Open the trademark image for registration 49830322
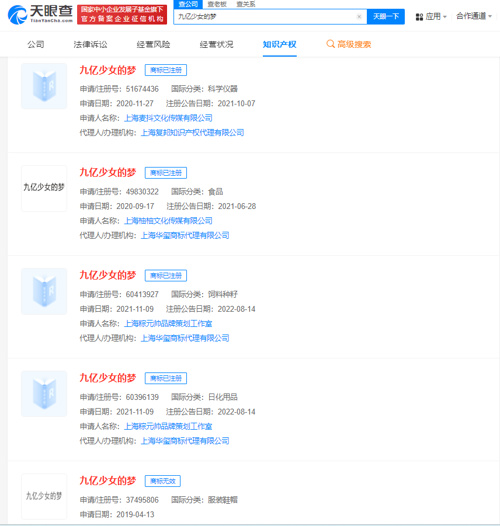Viewport: 500px width, 526px height. (x=44, y=189)
